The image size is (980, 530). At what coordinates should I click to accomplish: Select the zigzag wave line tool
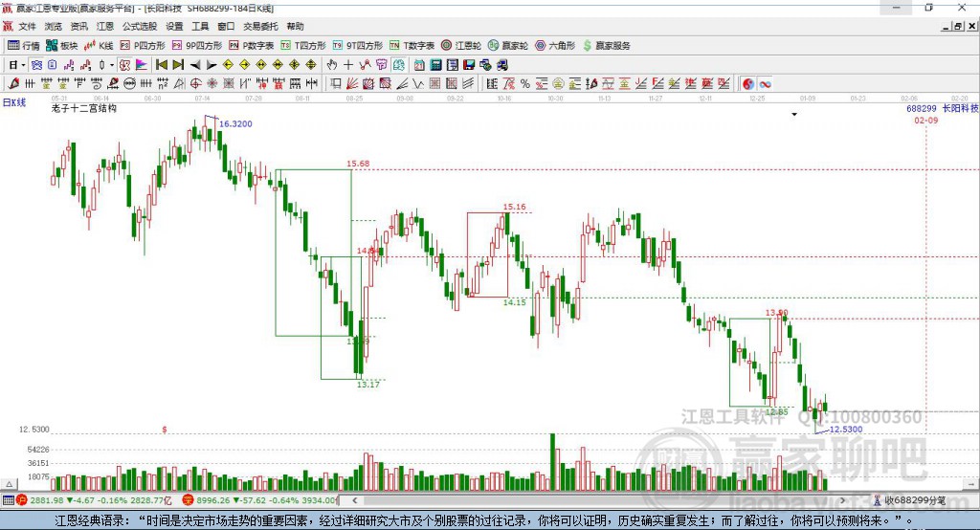(x=418, y=84)
